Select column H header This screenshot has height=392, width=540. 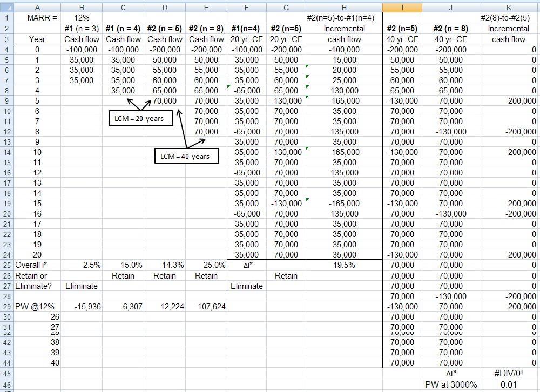tap(344, 8)
